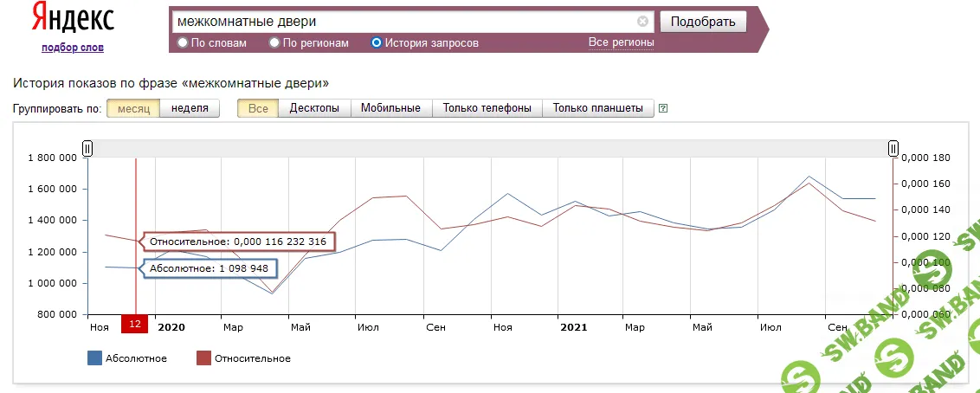
Task: Switch to the "Десктопы" tab
Action: click(x=313, y=108)
